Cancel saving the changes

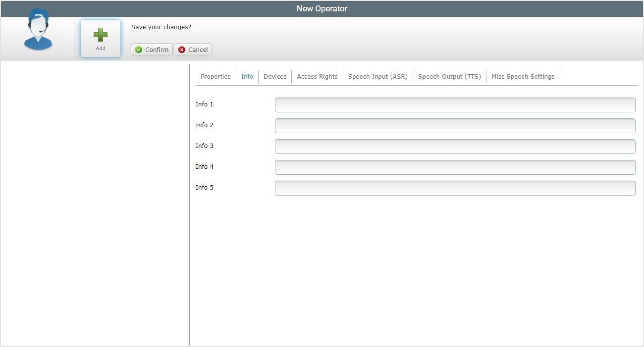tap(193, 50)
